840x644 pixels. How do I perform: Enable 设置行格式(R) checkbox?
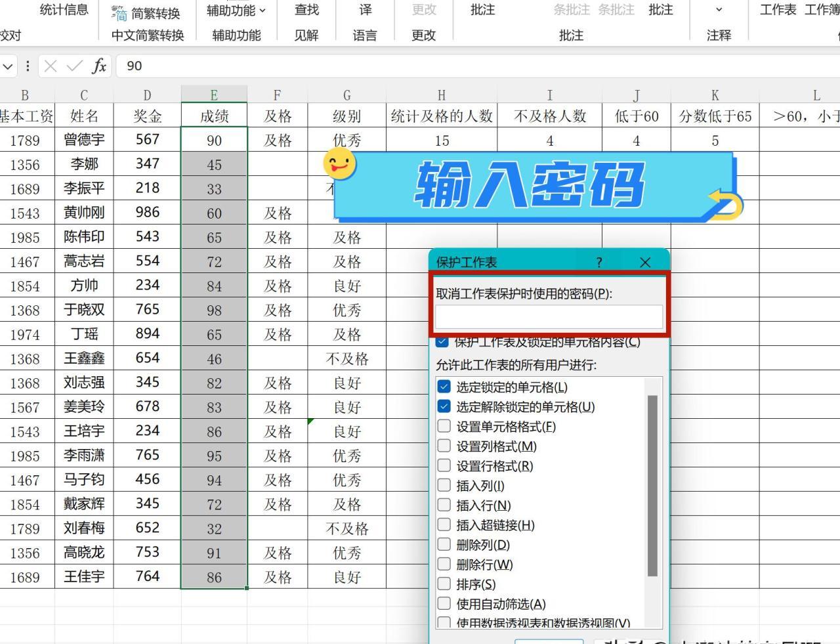pos(444,465)
